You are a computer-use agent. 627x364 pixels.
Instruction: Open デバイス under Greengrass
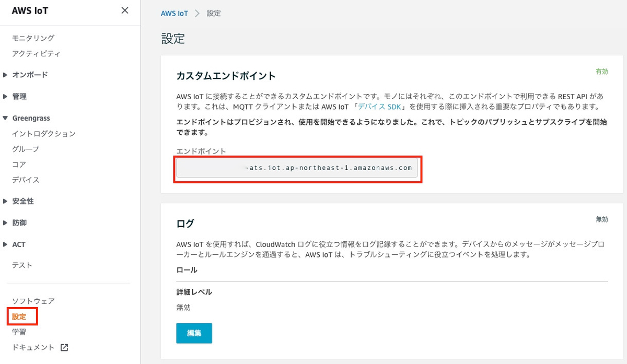(x=27, y=180)
